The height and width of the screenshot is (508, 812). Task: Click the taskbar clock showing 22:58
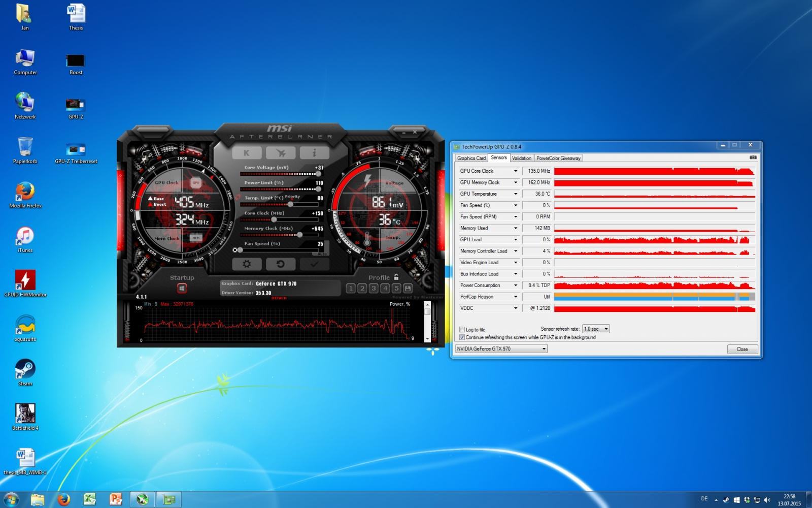click(x=789, y=500)
